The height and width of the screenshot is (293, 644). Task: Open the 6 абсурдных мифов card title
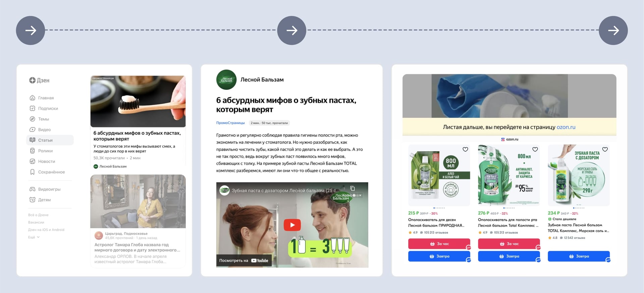click(x=137, y=136)
